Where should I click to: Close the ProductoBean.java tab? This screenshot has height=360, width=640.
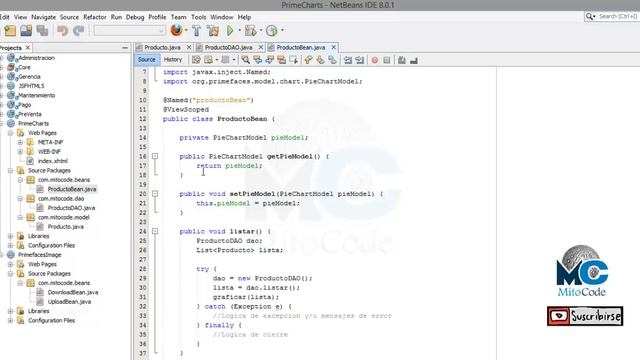(x=333, y=47)
